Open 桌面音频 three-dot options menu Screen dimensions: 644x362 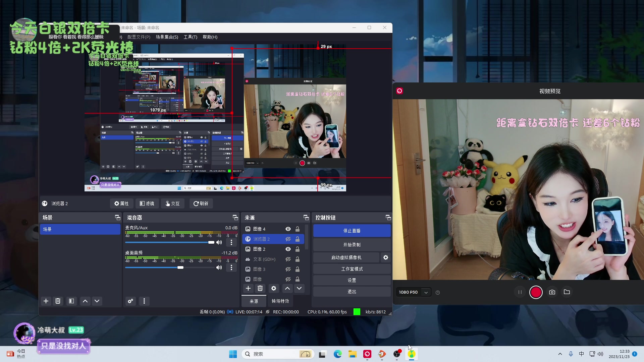click(x=231, y=267)
